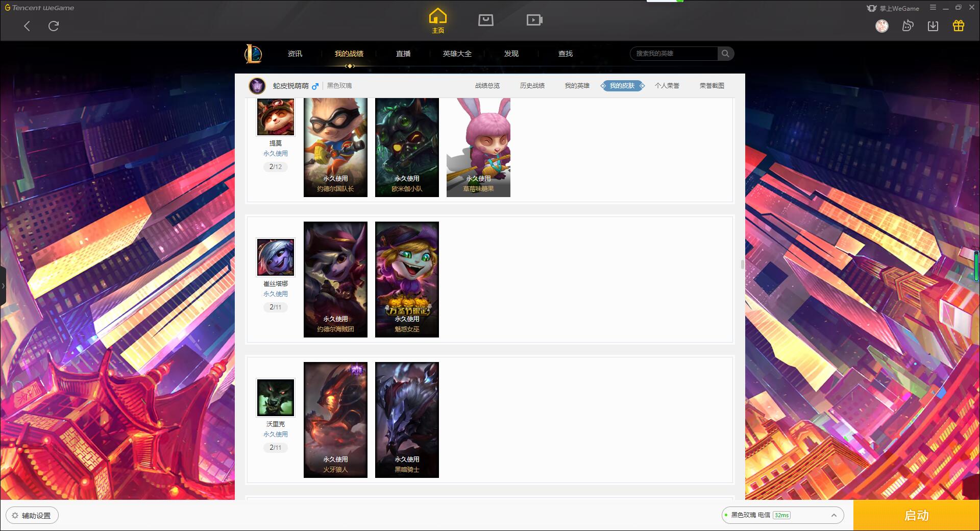Switch to 我的英雄 sub-tab
980x531 pixels.
[577, 86]
